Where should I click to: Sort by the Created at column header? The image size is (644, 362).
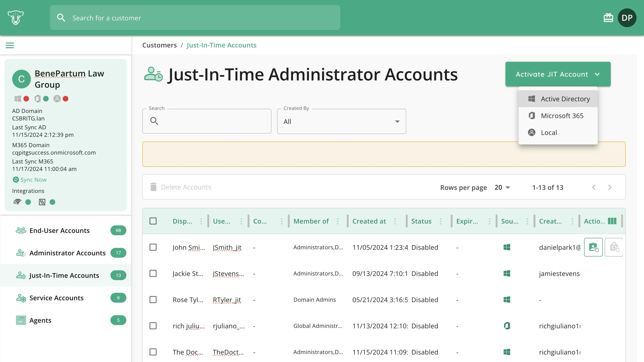point(369,221)
